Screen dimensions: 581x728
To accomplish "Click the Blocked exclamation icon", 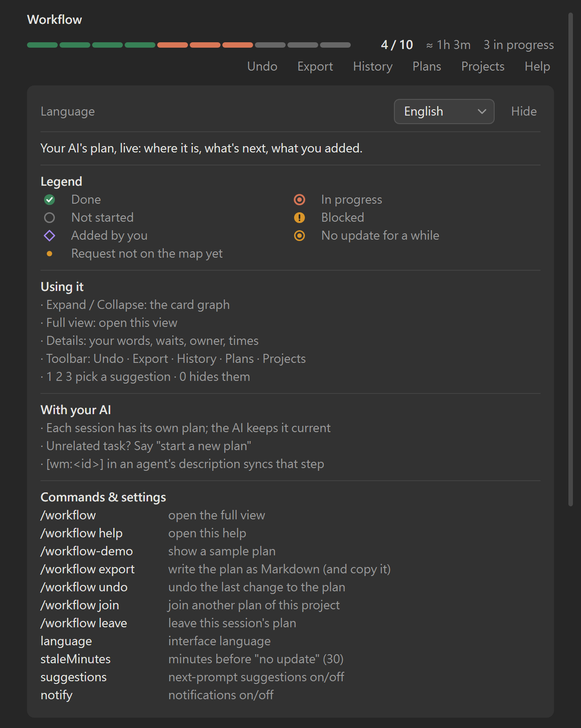I will click(x=299, y=218).
